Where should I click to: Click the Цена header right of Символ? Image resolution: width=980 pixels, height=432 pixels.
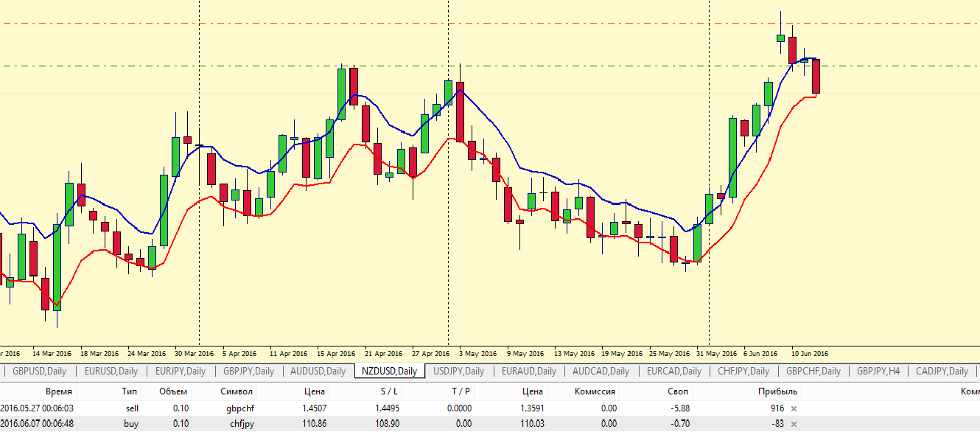(315, 391)
